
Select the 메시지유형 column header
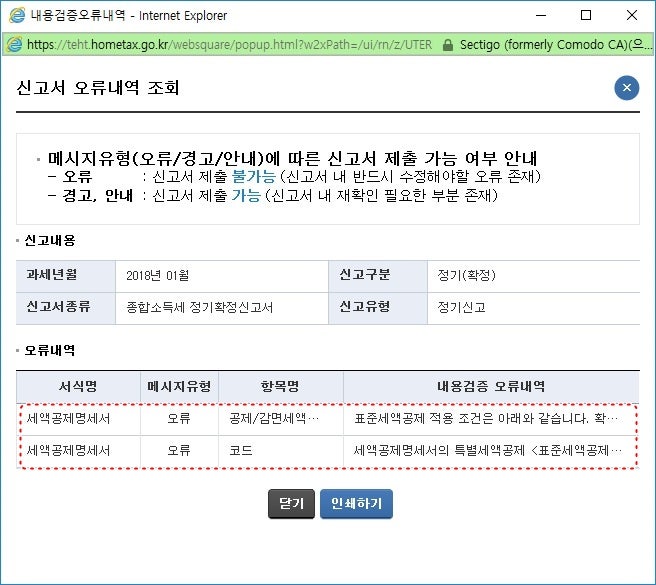(x=179, y=386)
